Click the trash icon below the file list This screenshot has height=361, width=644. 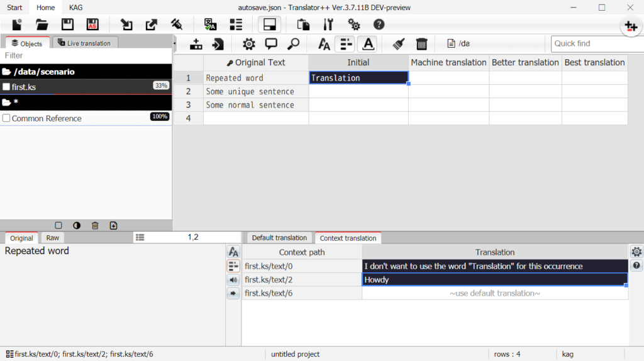95,226
